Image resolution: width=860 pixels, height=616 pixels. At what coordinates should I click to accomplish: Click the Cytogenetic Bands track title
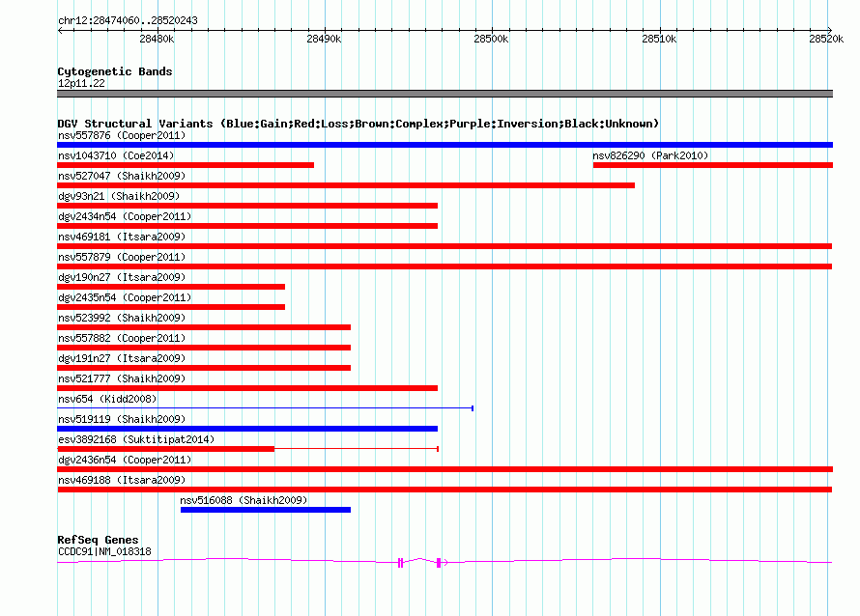(x=115, y=71)
